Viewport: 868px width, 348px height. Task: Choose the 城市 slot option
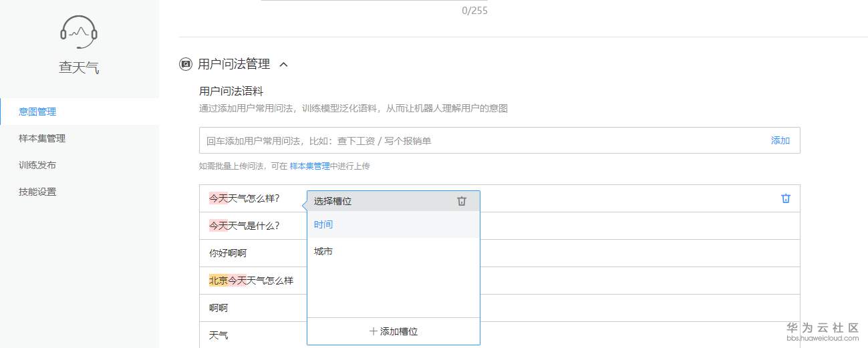pos(323,251)
